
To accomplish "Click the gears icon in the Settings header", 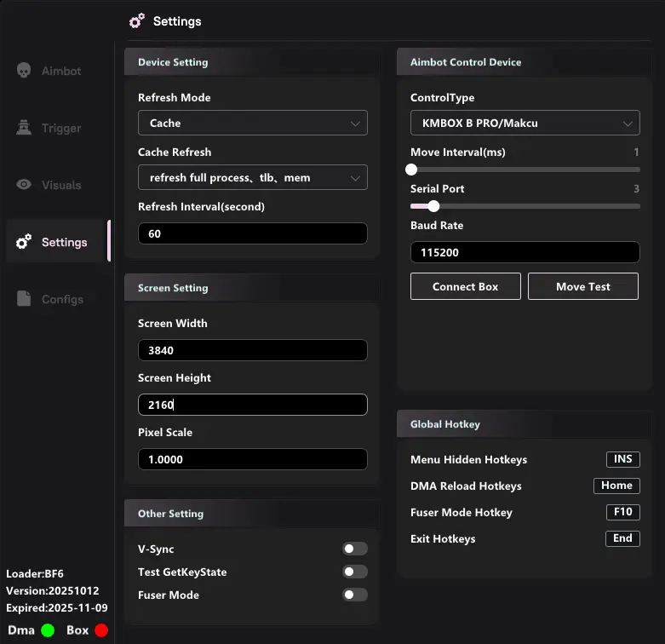I will [136, 21].
